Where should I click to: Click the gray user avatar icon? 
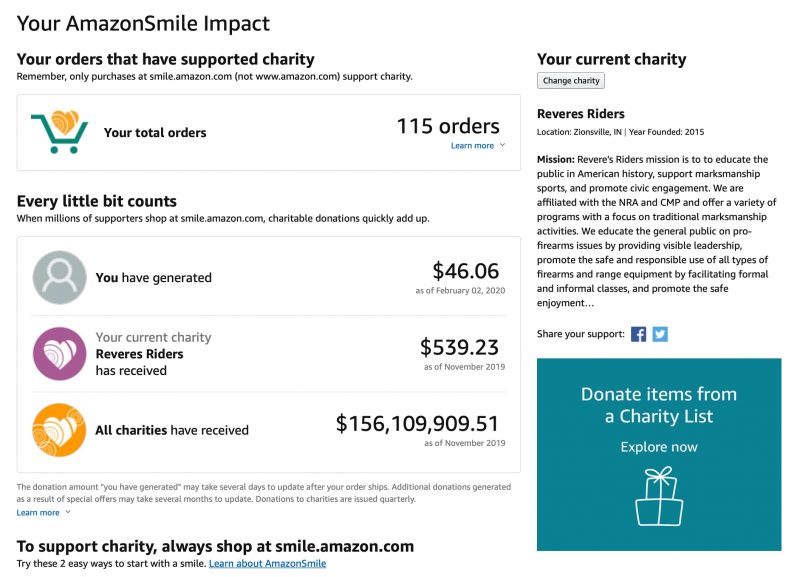pyautogui.click(x=60, y=278)
